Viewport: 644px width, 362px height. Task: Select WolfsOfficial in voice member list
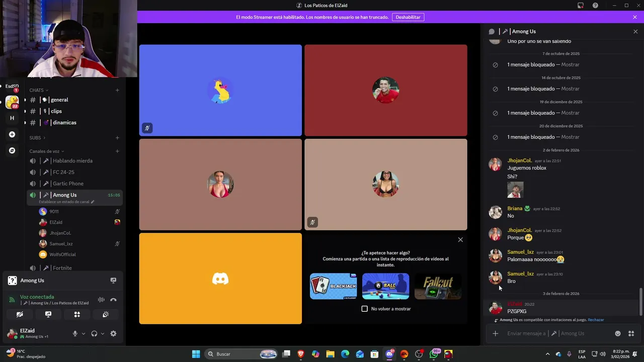point(79,254)
